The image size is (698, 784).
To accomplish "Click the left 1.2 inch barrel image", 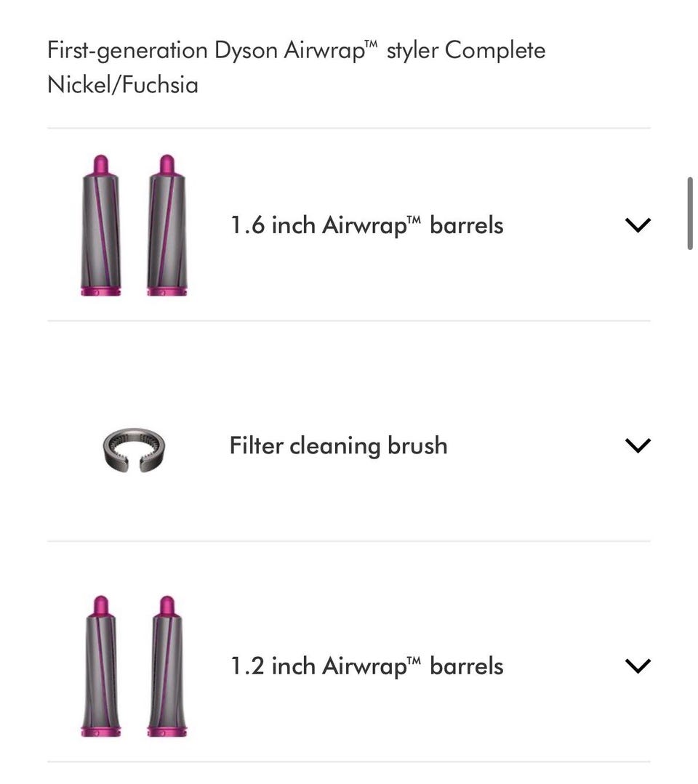I will pyautogui.click(x=100, y=666).
